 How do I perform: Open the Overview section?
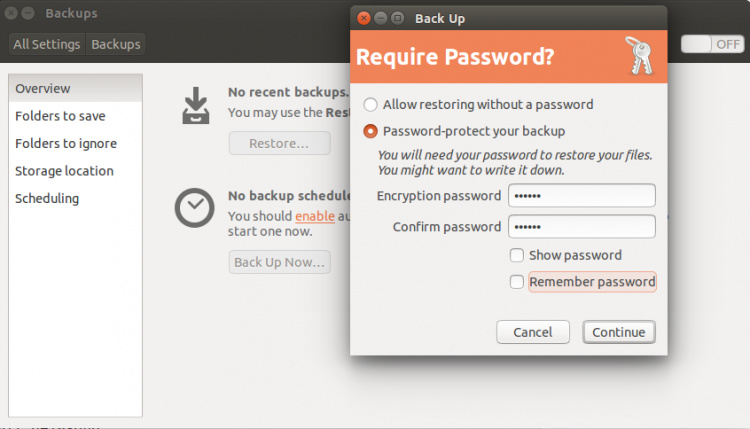tap(75, 89)
